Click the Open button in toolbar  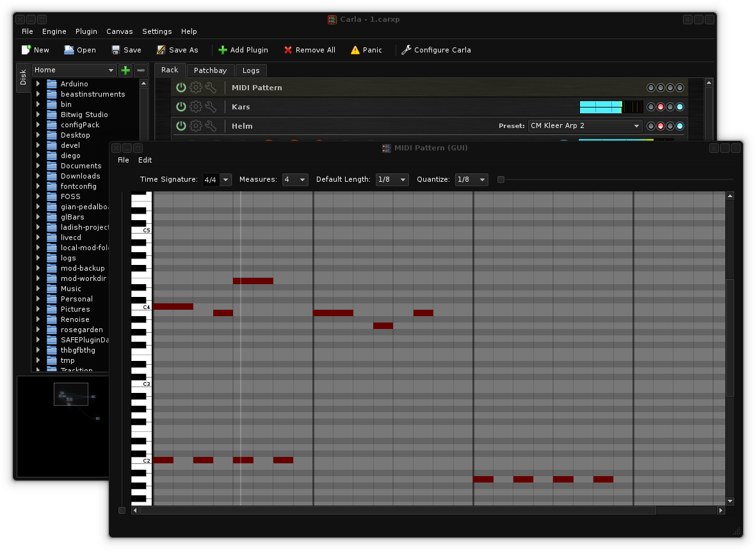(79, 50)
